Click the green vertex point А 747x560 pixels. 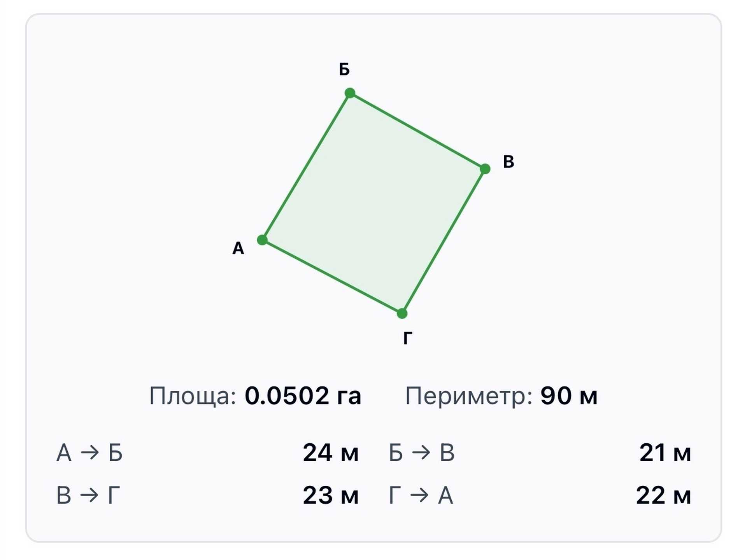click(x=262, y=240)
